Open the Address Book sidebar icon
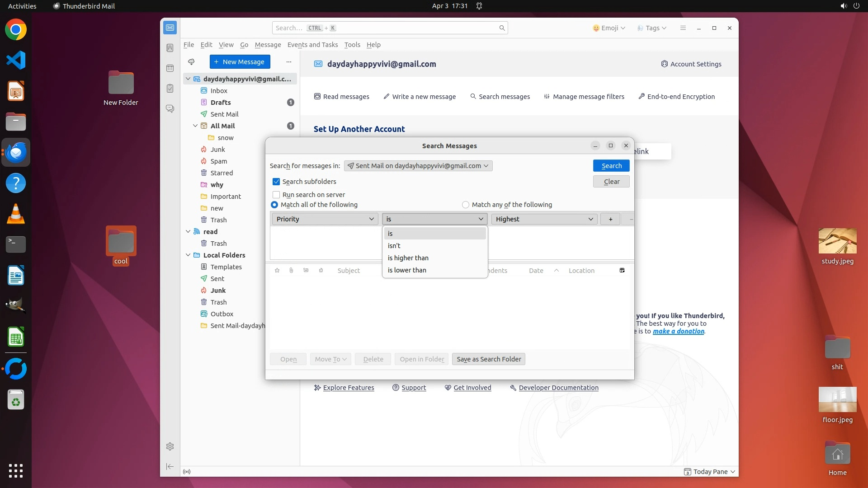868x488 pixels. click(x=170, y=48)
